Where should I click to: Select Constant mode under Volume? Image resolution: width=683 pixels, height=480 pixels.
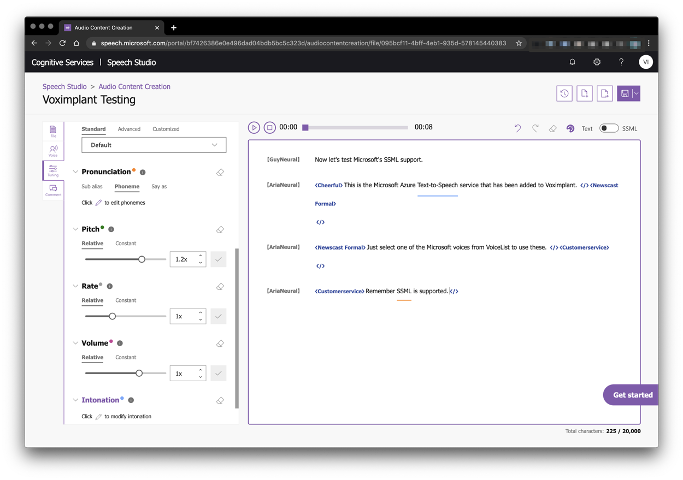(126, 357)
